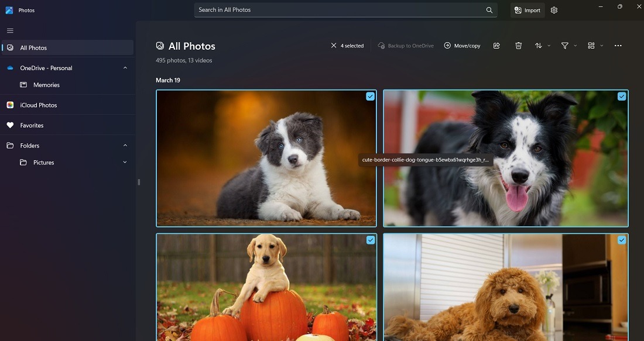Open the Filter funnel icon

click(x=564, y=45)
